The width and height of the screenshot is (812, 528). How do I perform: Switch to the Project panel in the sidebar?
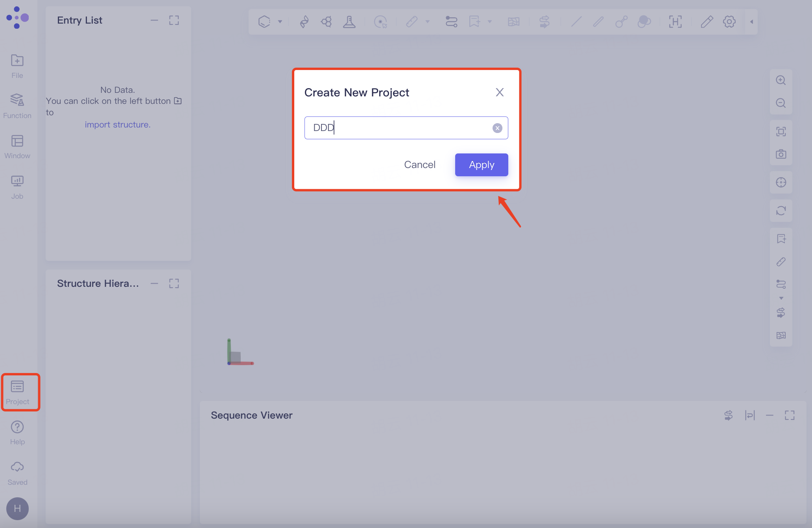coord(18,392)
